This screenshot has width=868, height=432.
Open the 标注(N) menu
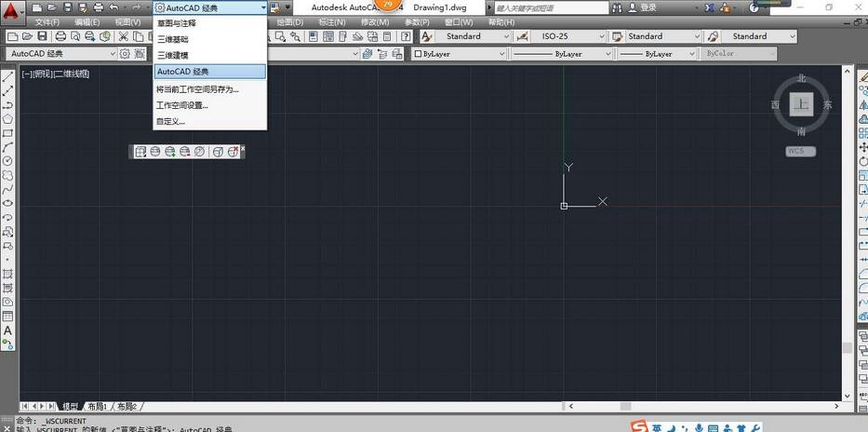point(332,22)
